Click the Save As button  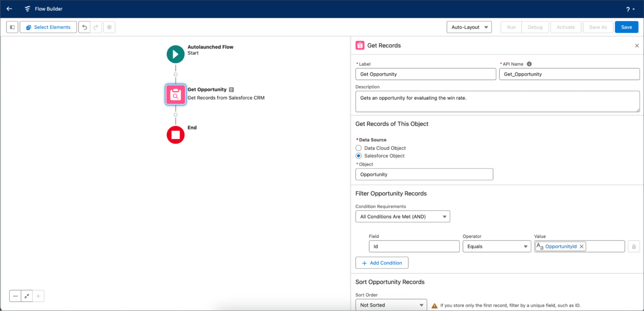click(598, 27)
